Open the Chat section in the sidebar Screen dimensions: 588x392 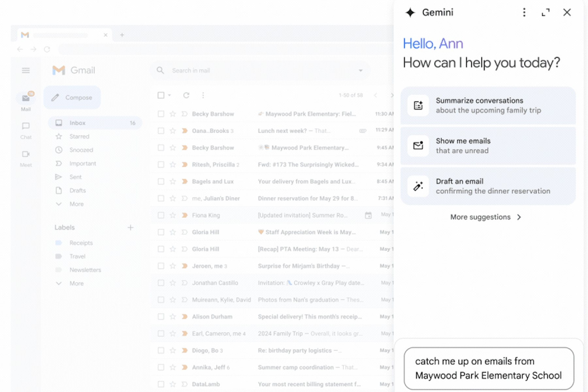(x=25, y=129)
